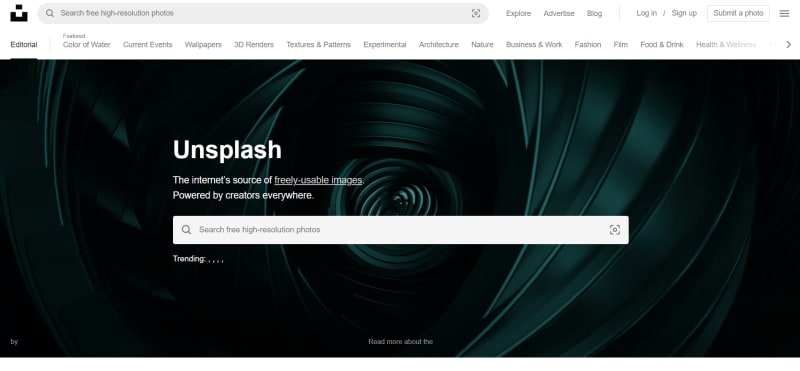Open the Food & Drink topic

point(662,44)
